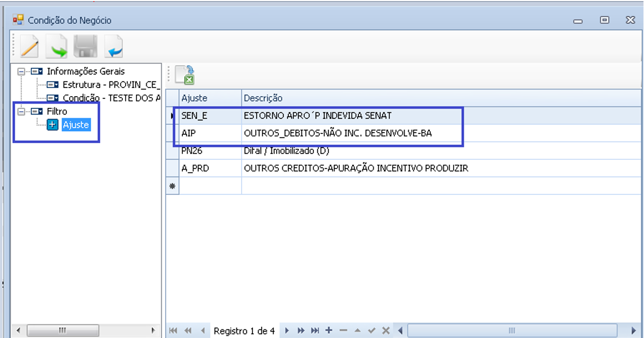
Task: Go to next record in navigator
Action: tap(287, 330)
